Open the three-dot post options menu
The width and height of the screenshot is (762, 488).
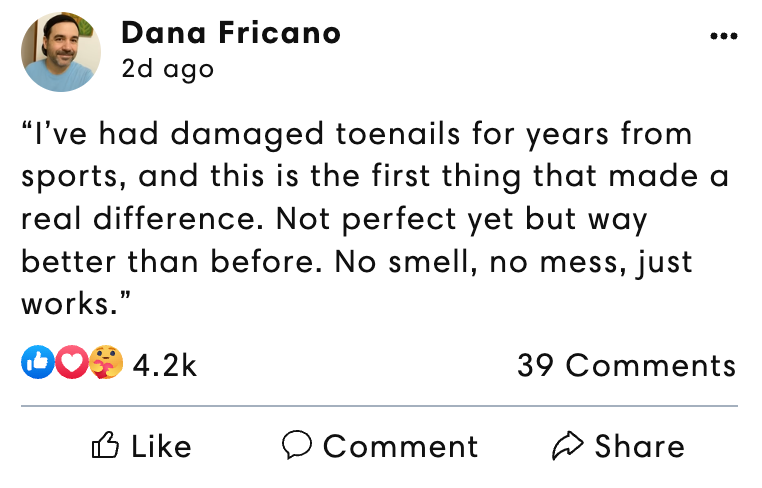click(724, 36)
